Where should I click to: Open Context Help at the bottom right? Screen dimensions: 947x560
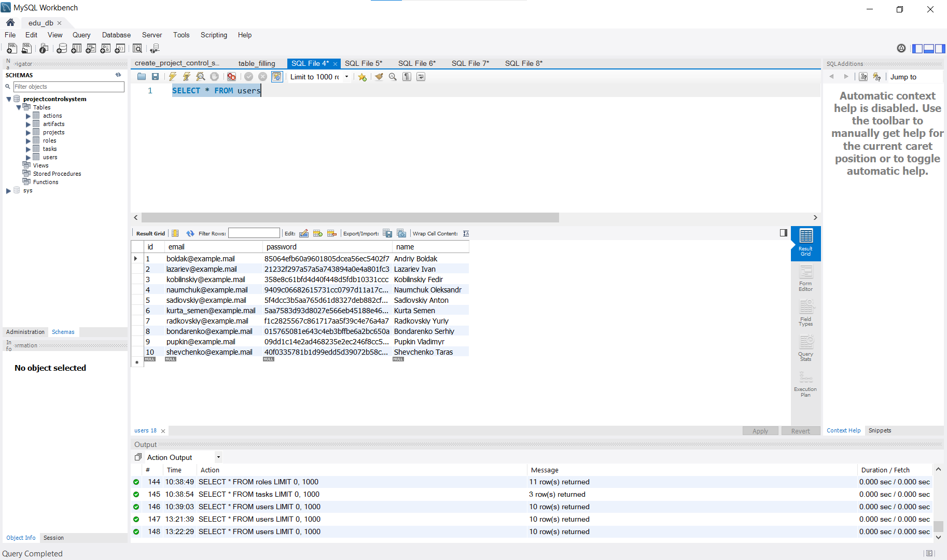coord(843,430)
